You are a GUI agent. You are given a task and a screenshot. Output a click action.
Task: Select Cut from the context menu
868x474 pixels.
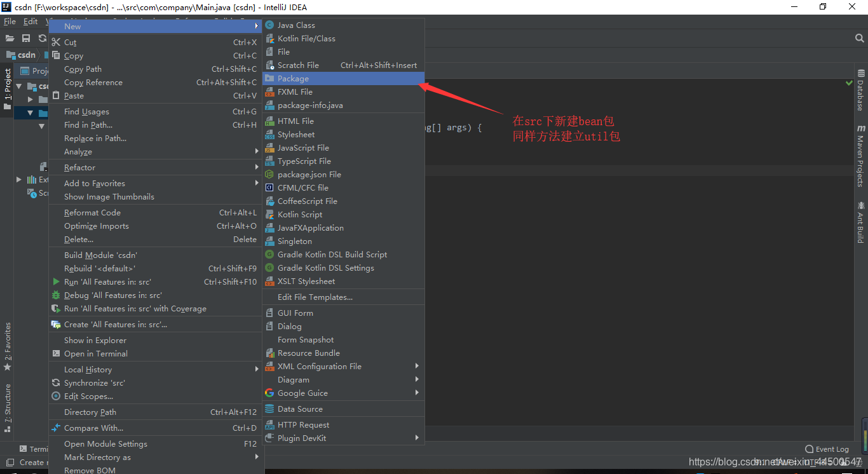[x=156, y=42]
